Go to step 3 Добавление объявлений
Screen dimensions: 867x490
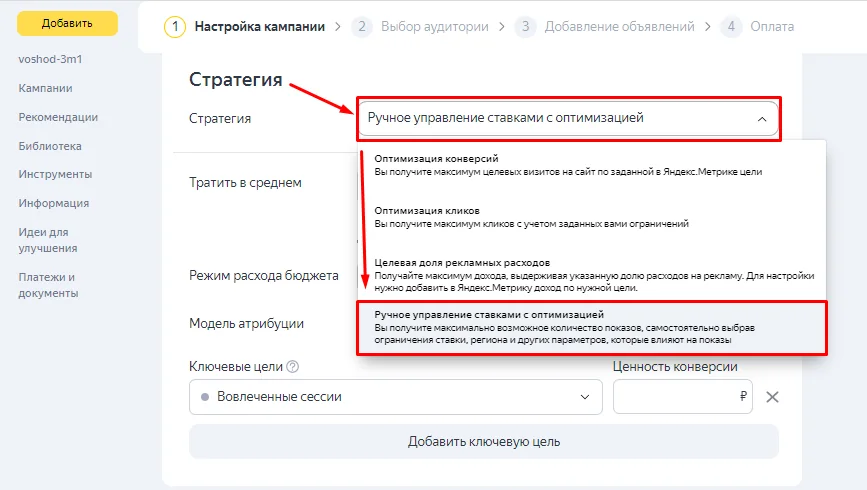[x=605, y=27]
